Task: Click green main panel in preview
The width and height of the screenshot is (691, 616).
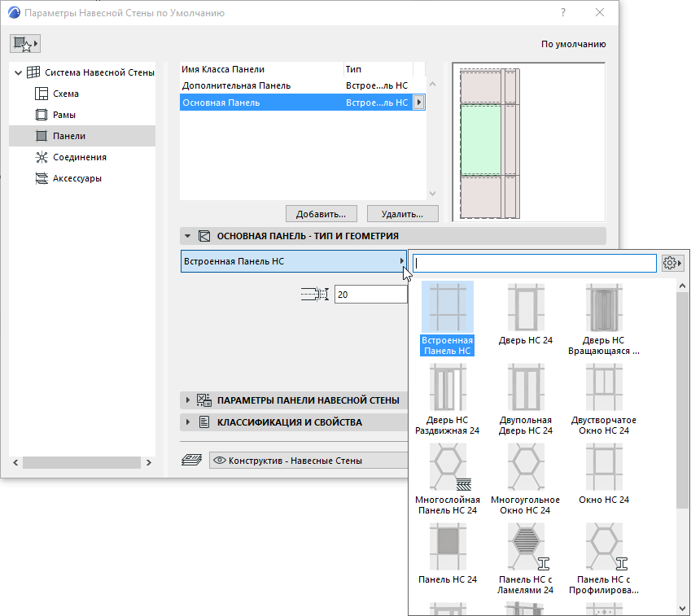Action: click(x=481, y=140)
